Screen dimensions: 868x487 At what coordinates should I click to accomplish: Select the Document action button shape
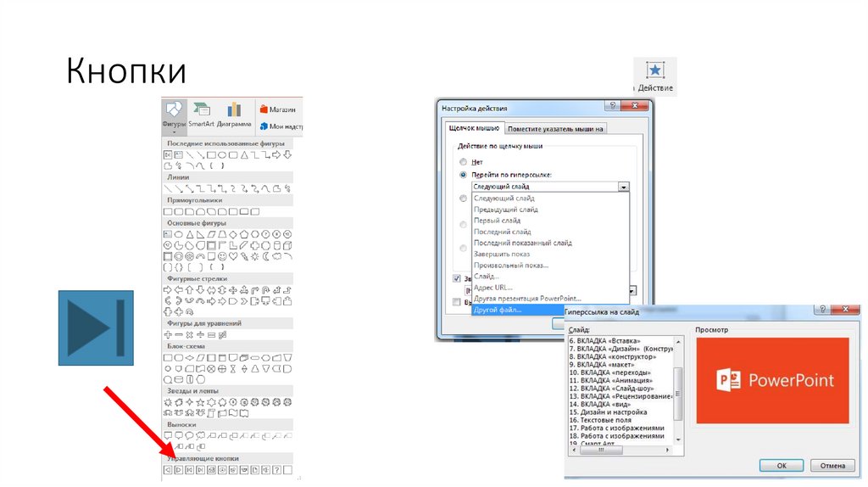pos(254,470)
